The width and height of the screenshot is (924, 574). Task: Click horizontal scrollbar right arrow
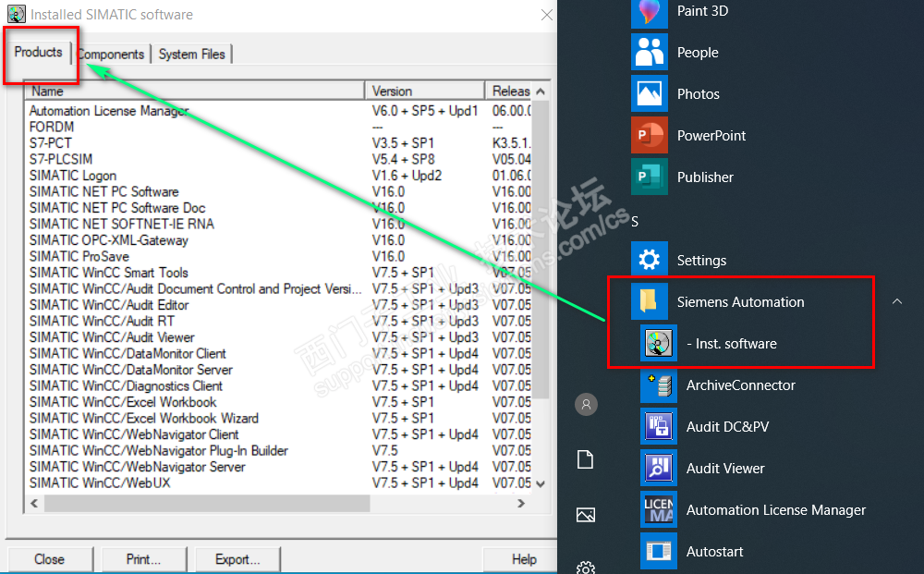pos(521,503)
